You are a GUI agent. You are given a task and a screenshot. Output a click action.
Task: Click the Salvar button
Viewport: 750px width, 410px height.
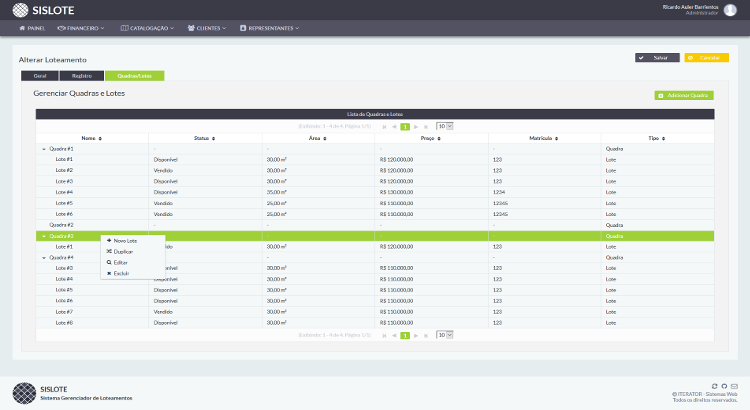click(x=657, y=58)
